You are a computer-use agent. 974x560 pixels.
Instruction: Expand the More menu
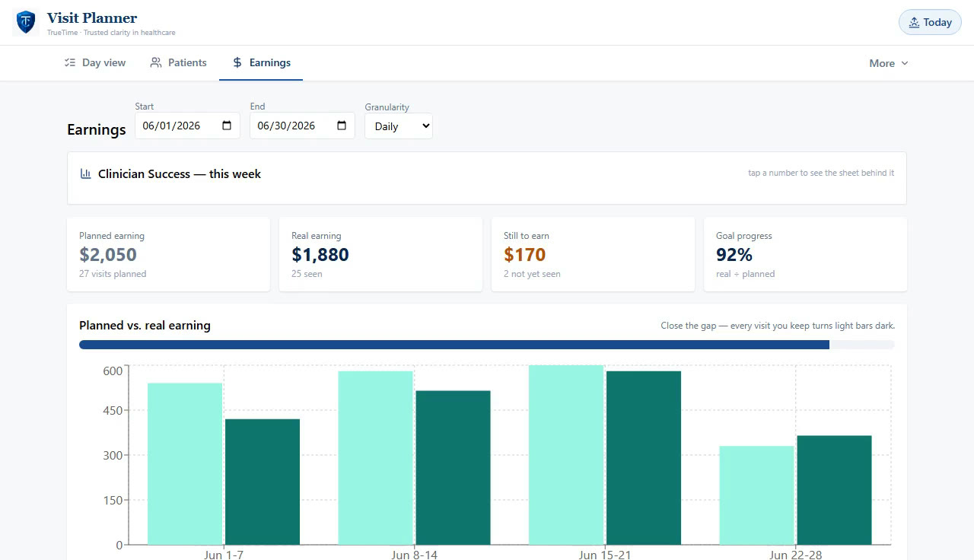click(889, 63)
